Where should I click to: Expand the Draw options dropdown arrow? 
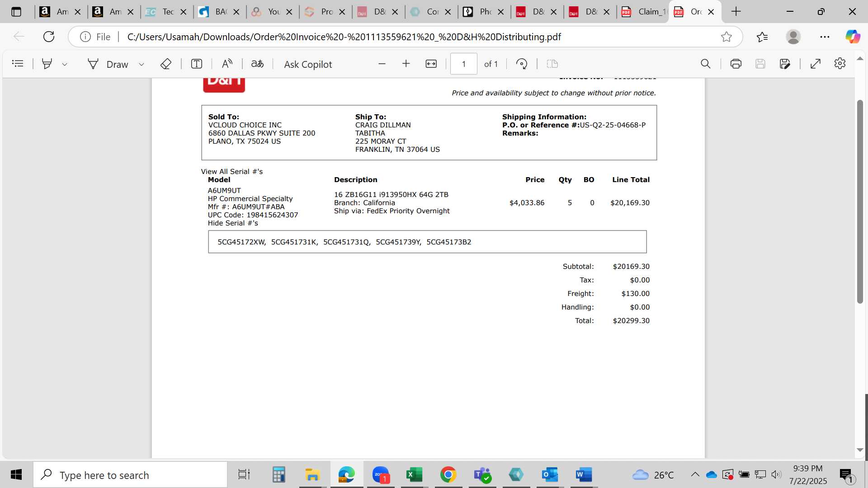pos(142,64)
